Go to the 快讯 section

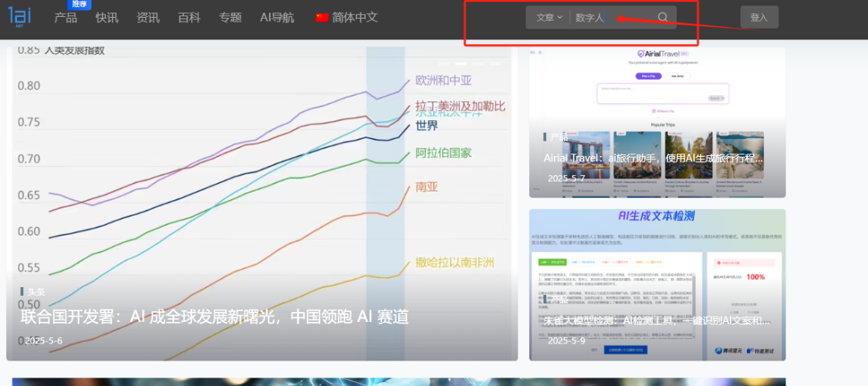107,18
